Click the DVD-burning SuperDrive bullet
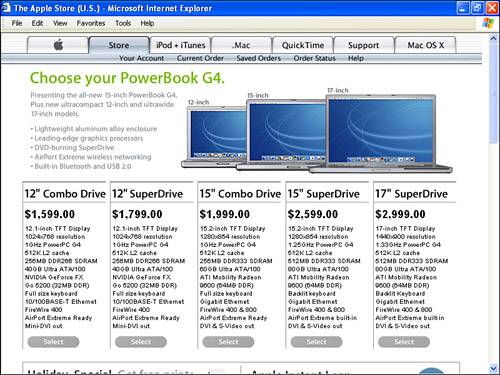Viewport: 500px width, 375px height. pos(72,148)
